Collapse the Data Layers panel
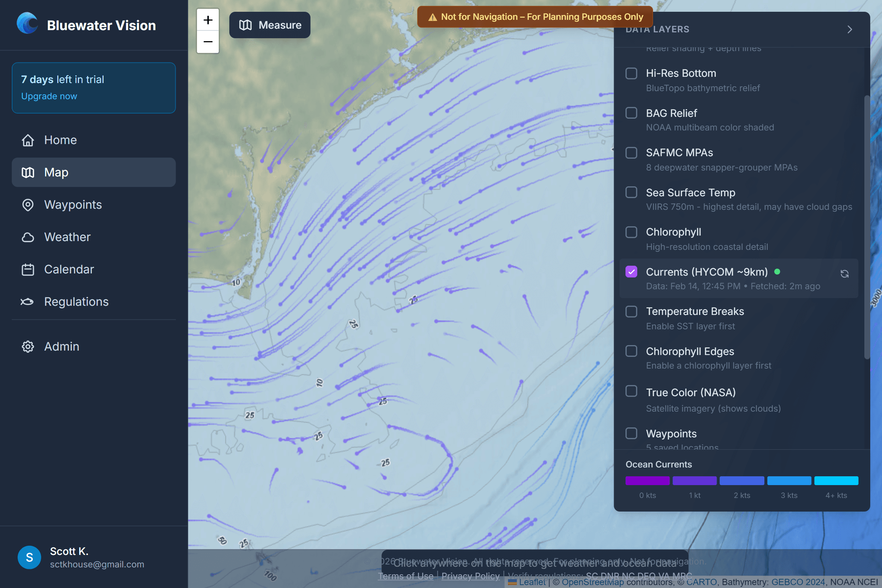 pos(849,29)
